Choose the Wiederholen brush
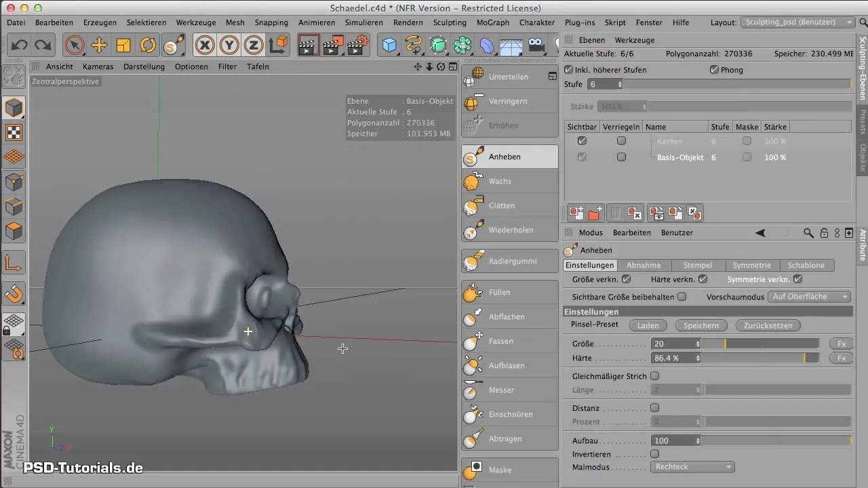Screen dimensions: 868x488 coord(510,230)
